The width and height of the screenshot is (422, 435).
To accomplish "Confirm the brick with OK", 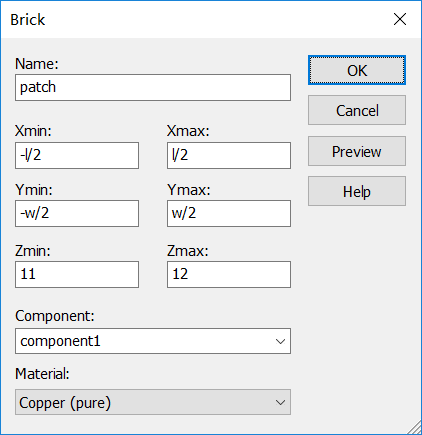I will [357, 70].
